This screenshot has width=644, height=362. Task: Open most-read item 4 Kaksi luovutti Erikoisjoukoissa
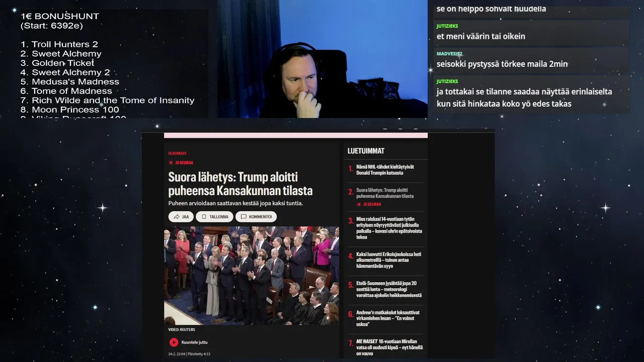tap(388, 260)
